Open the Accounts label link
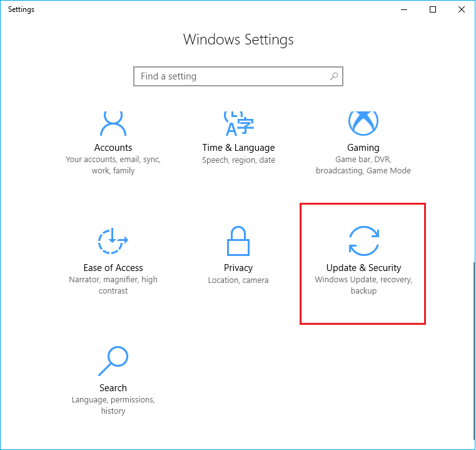Viewport: 476px width, 450px height. point(113,148)
